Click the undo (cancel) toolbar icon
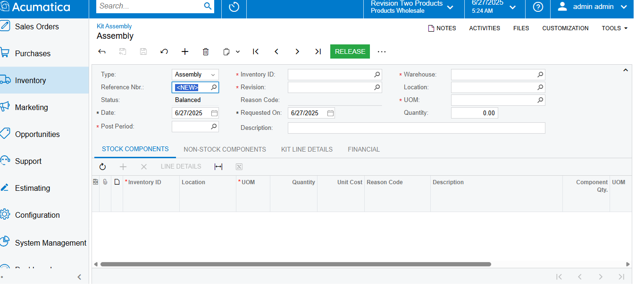The height and width of the screenshot is (290, 644). 164,51
